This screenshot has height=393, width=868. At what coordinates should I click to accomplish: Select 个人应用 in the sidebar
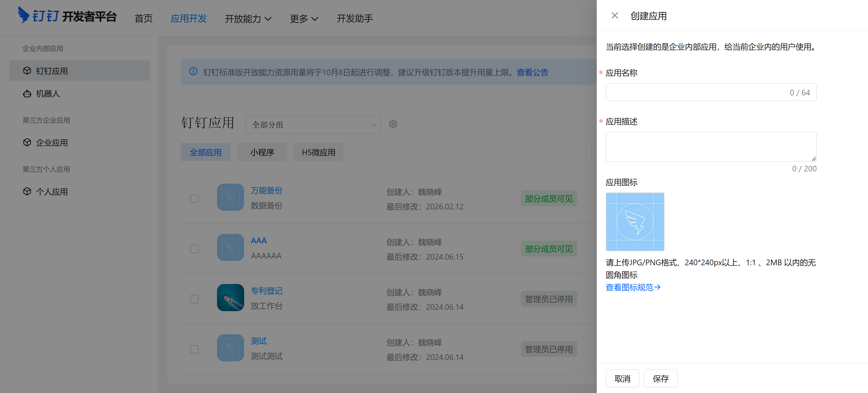[80, 192]
